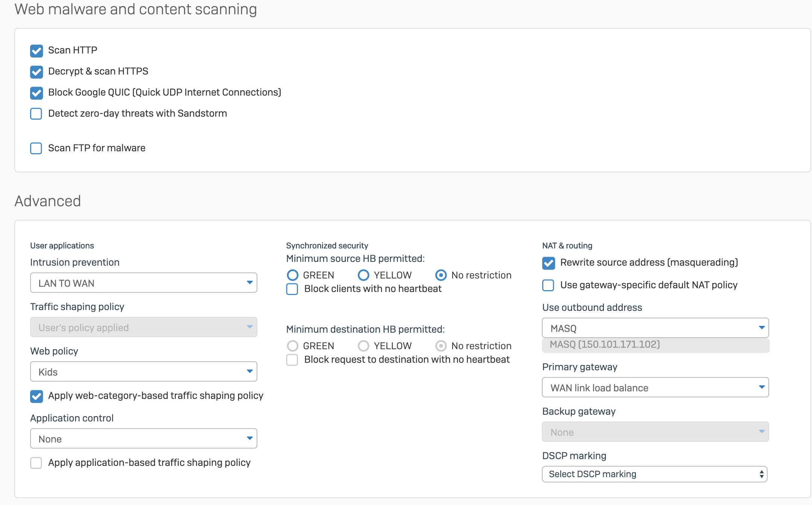Check Block clients with no heartbeat
The height and width of the screenshot is (505, 812).
pos(292,289)
